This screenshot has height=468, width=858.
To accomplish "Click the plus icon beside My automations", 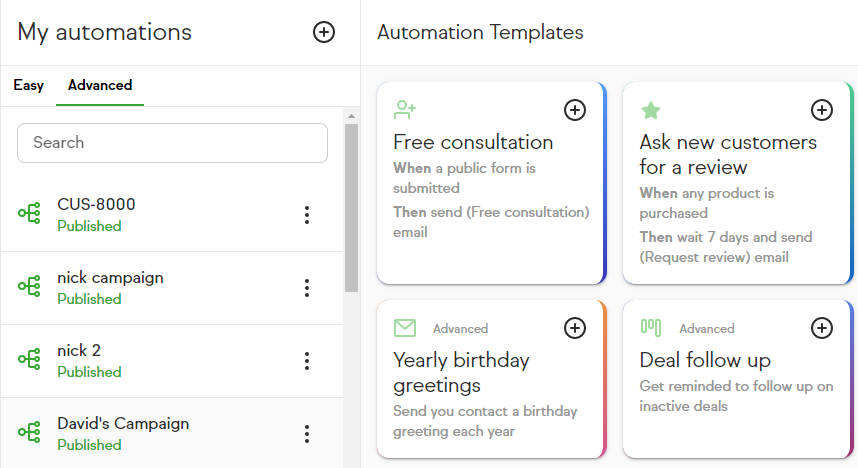I will (324, 32).
